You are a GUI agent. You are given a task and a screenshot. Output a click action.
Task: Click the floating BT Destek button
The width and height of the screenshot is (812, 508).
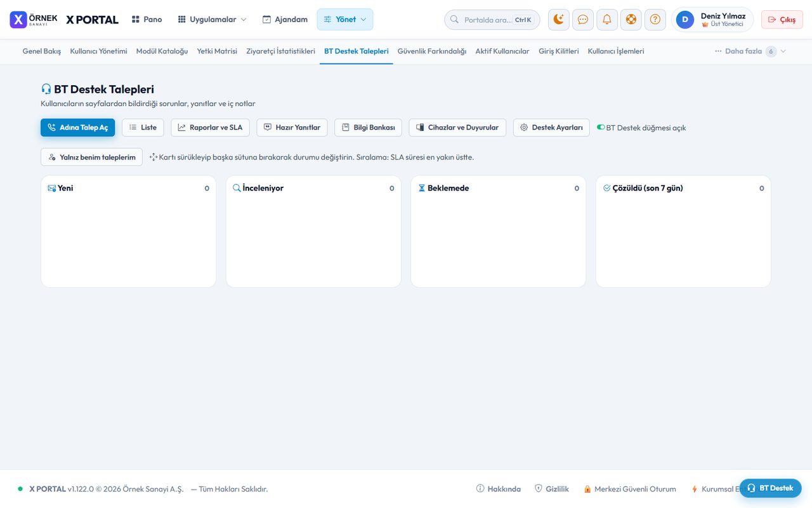click(x=770, y=488)
